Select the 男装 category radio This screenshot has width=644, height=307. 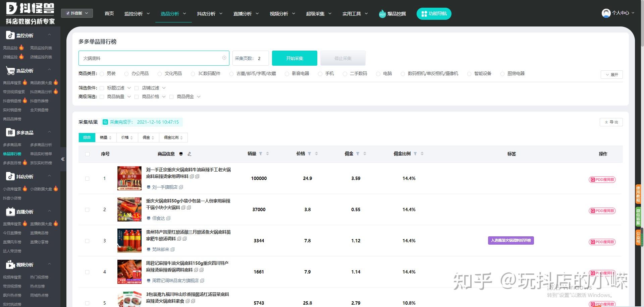click(102, 74)
